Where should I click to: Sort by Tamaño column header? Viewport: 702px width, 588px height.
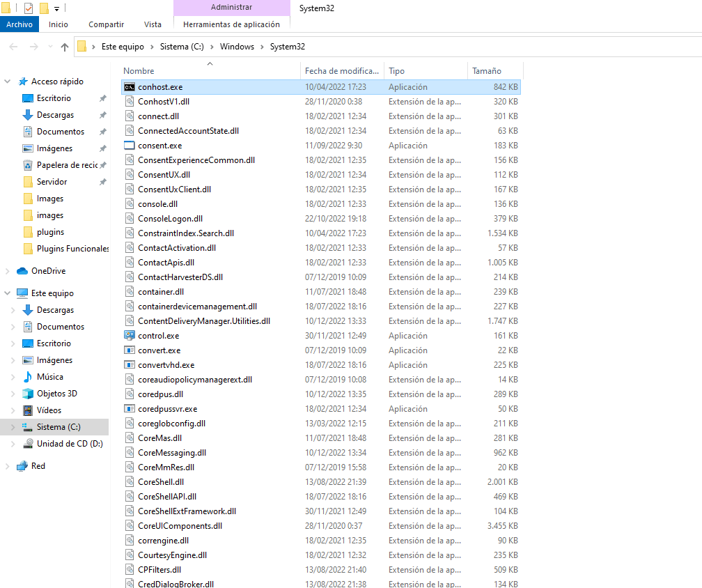[x=494, y=71]
